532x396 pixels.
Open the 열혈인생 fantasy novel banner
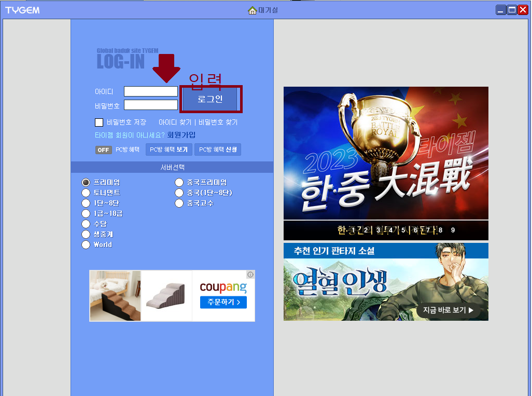(x=386, y=282)
